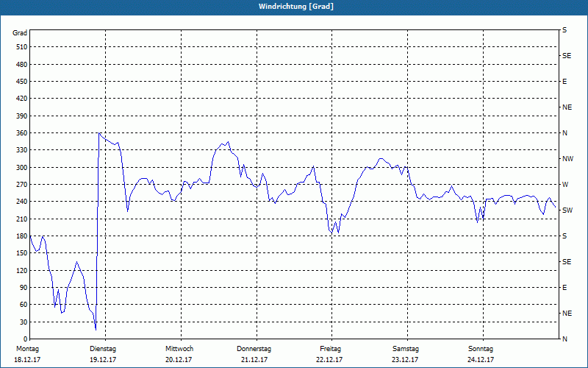588x368 pixels.
Task: Select the 480 value on the degree axis
Action: [x=22, y=65]
